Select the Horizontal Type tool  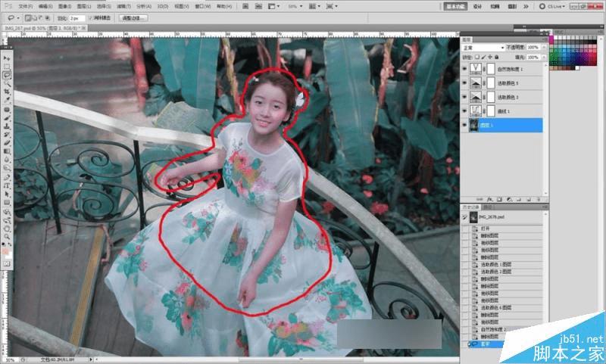point(7,185)
